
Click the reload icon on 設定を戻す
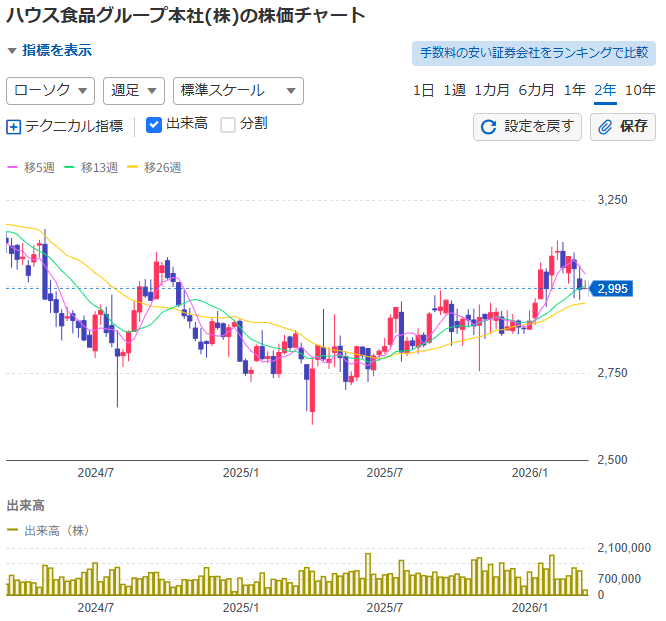coord(489,127)
